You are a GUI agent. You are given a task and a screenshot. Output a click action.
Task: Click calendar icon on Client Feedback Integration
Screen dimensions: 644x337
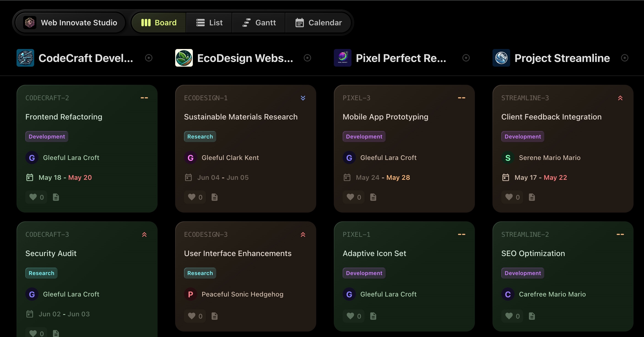(x=506, y=177)
